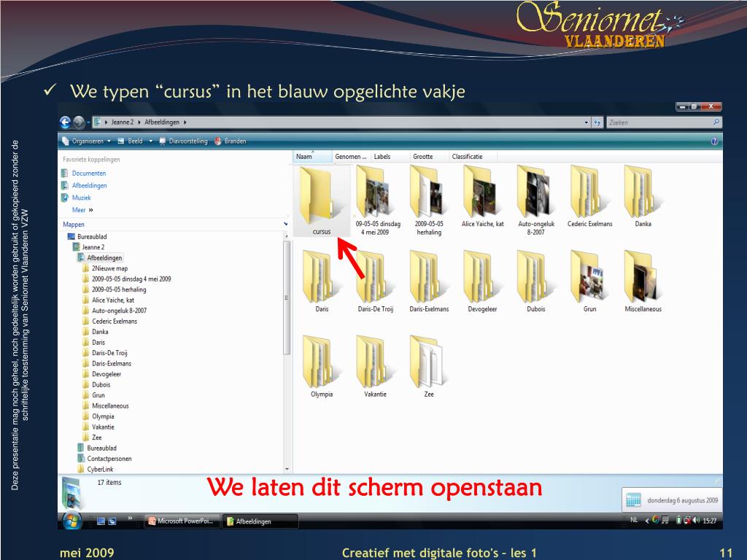Show hidden tray icons arrow
This screenshot has height=560, width=747.
pos(647,521)
